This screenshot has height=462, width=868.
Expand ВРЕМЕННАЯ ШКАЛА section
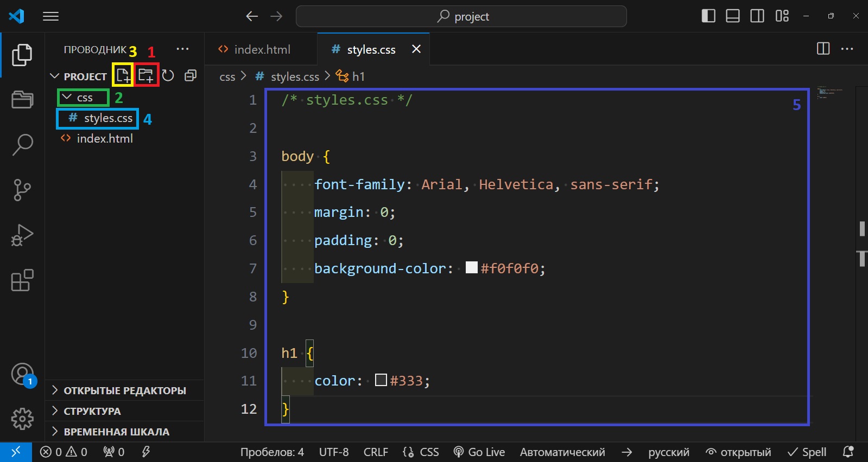[125, 432]
